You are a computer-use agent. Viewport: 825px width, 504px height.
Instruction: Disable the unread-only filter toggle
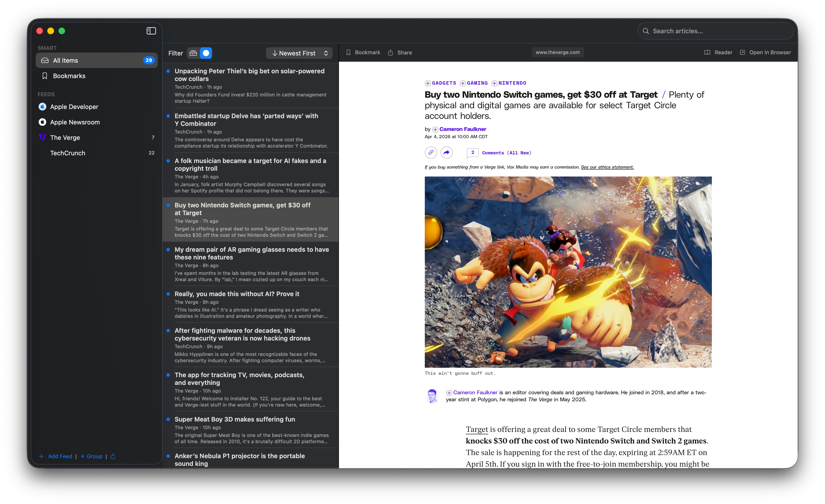(206, 53)
